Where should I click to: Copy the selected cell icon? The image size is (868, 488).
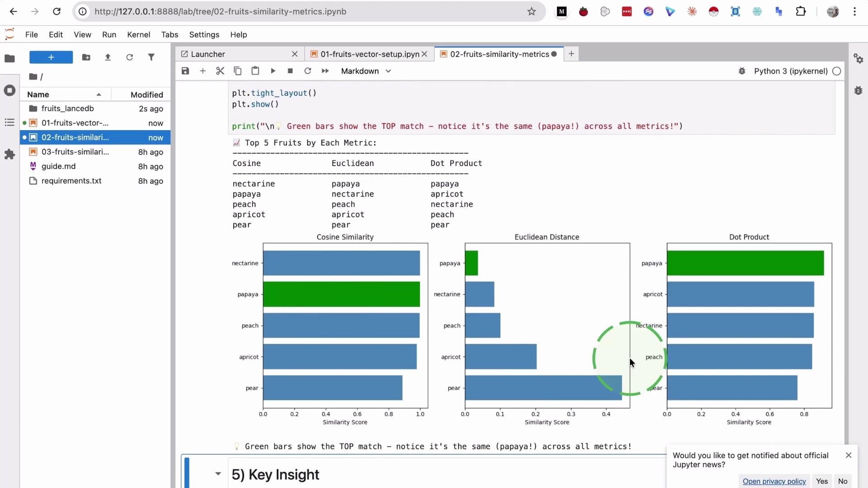[237, 71]
